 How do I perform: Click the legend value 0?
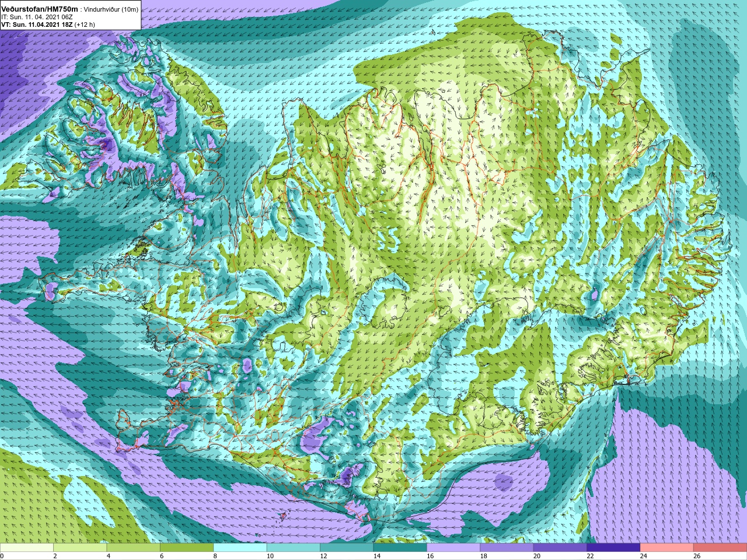2,556
